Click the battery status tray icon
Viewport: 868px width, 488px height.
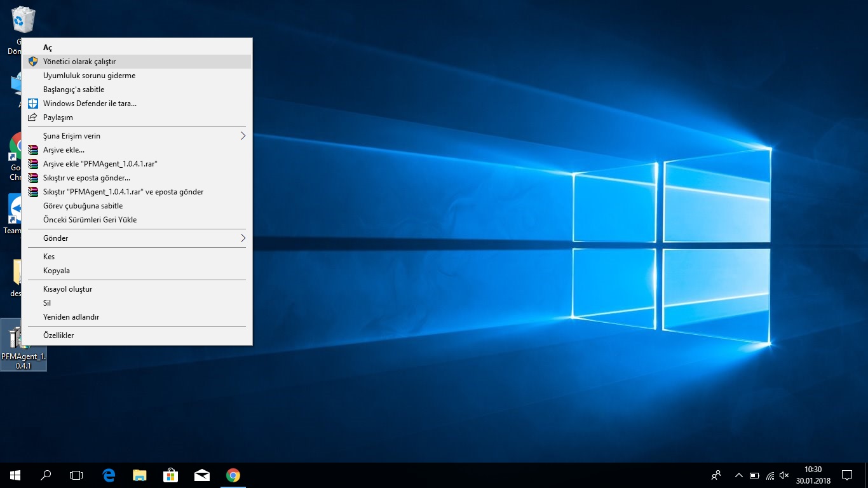pos(754,475)
